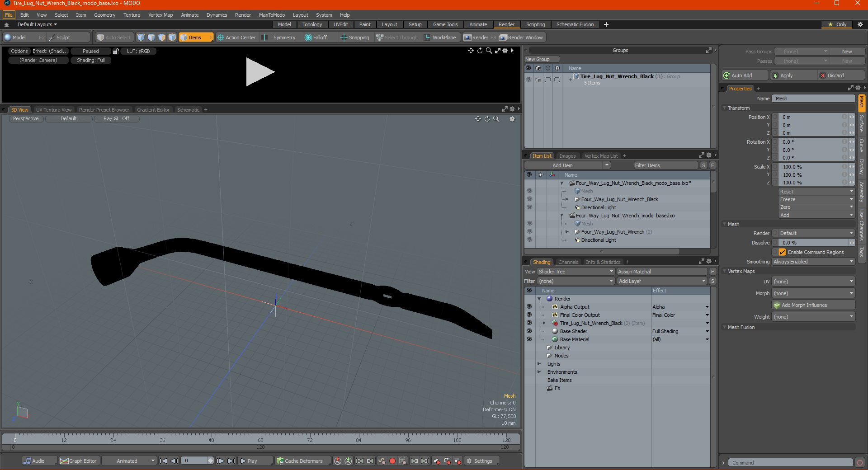The height and width of the screenshot is (470, 868).
Task: Open Snapping options
Action: (355, 38)
